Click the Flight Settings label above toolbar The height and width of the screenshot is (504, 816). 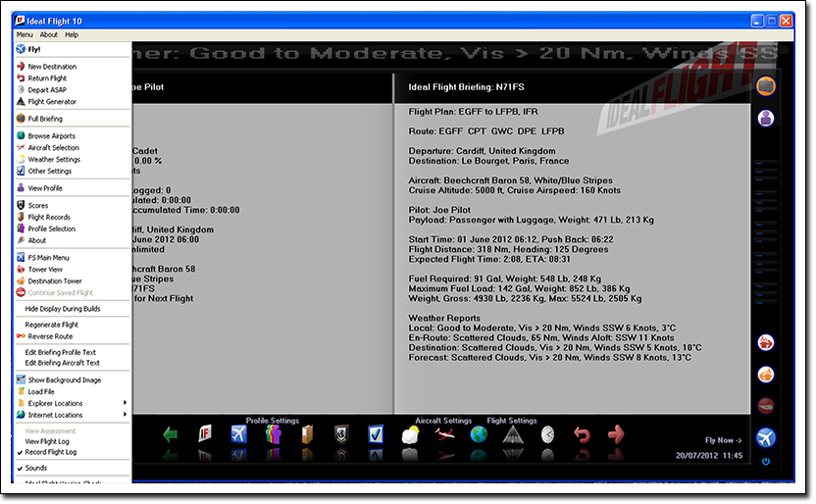pyautogui.click(x=512, y=421)
